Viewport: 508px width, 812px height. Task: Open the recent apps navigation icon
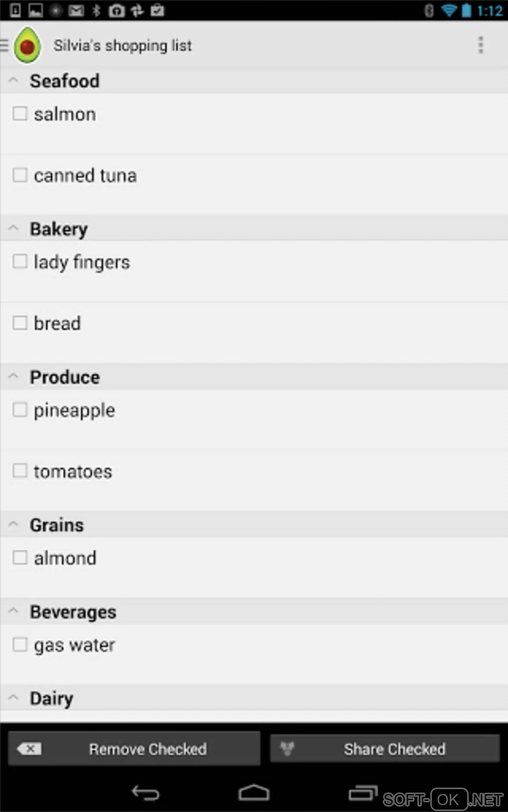363,792
